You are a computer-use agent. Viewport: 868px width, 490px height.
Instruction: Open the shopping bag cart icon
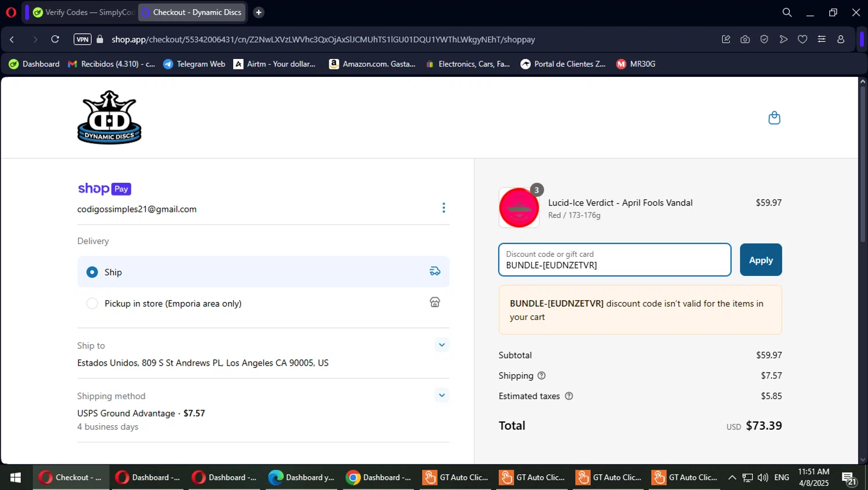tap(774, 118)
